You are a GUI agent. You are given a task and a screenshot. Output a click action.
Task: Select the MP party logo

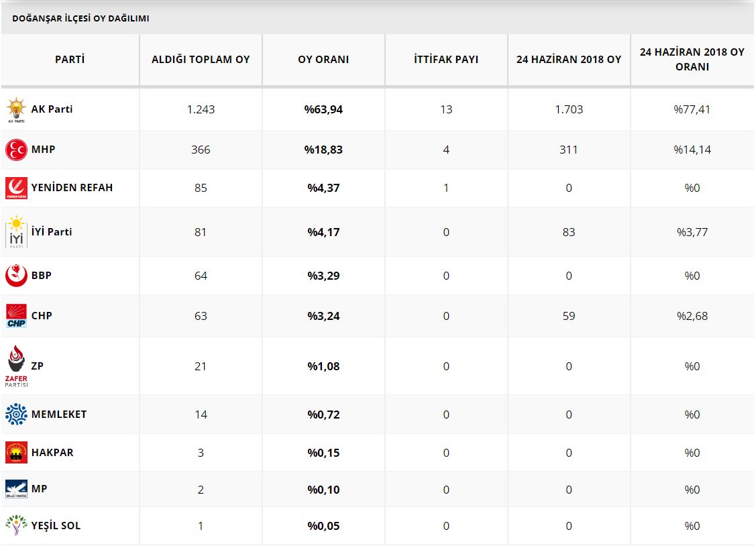[16, 490]
